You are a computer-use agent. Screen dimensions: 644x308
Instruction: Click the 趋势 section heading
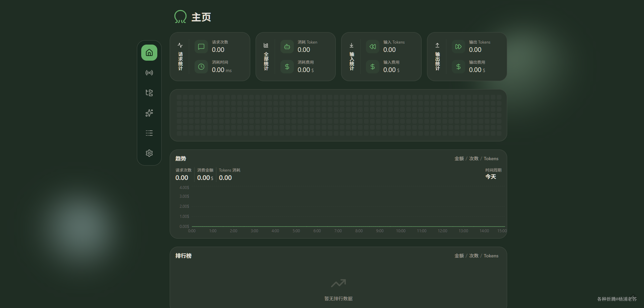click(x=181, y=159)
